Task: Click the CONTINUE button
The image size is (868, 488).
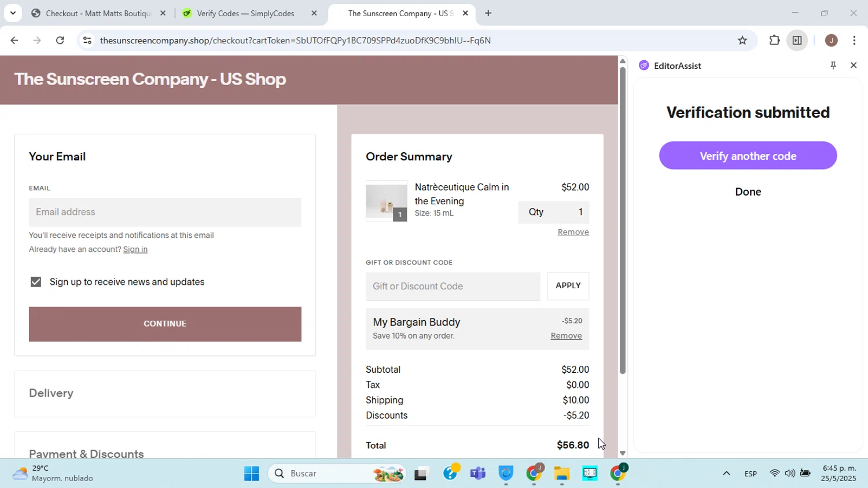Action: [165, 324]
